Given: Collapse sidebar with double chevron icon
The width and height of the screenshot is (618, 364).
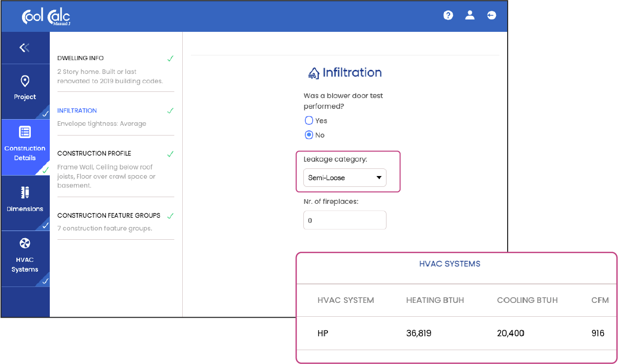Looking at the screenshot, I should click(x=25, y=48).
